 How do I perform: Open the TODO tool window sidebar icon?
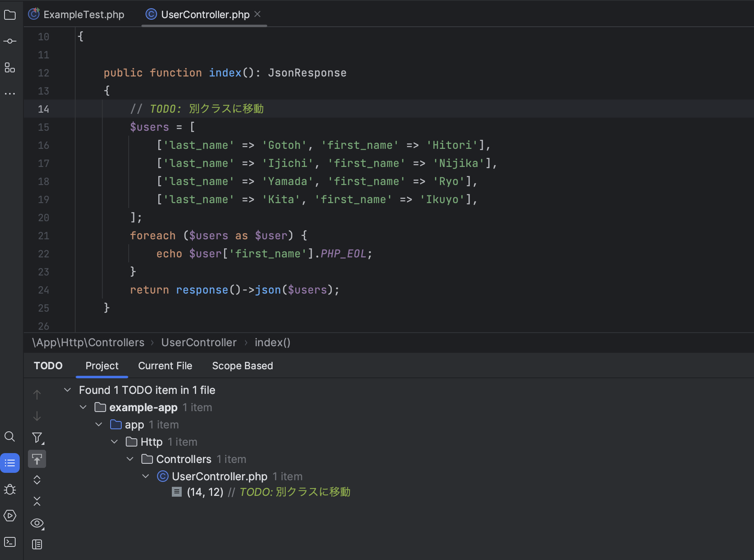10,463
